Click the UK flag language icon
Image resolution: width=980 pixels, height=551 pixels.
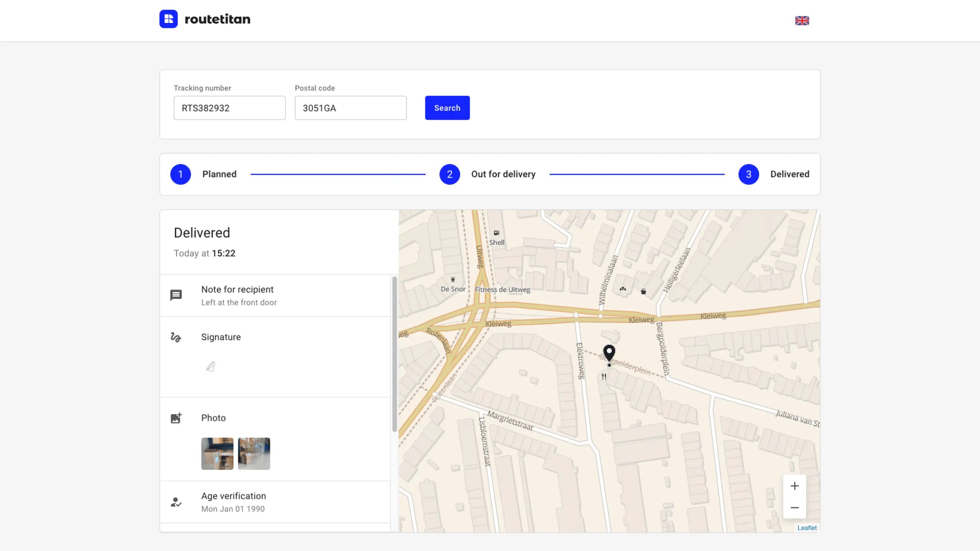802,20
